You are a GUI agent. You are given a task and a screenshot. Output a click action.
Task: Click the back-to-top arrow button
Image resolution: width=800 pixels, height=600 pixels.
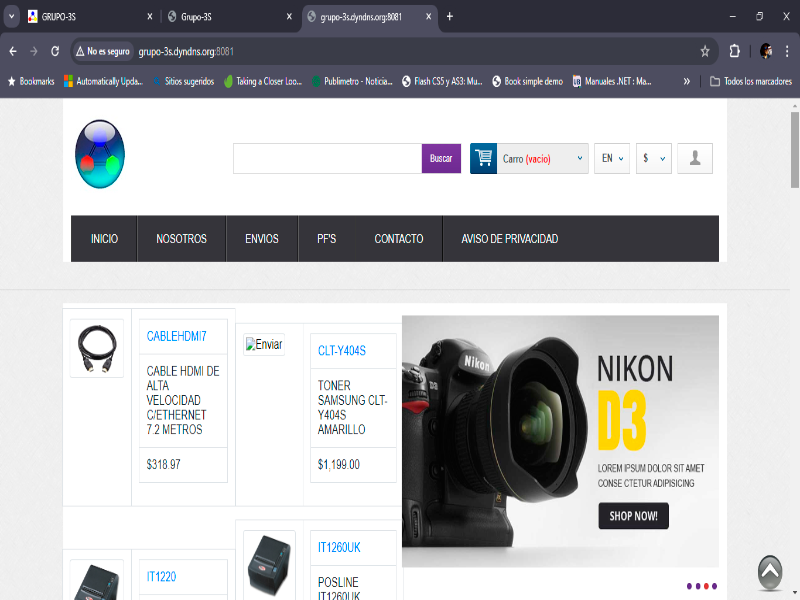click(x=770, y=573)
